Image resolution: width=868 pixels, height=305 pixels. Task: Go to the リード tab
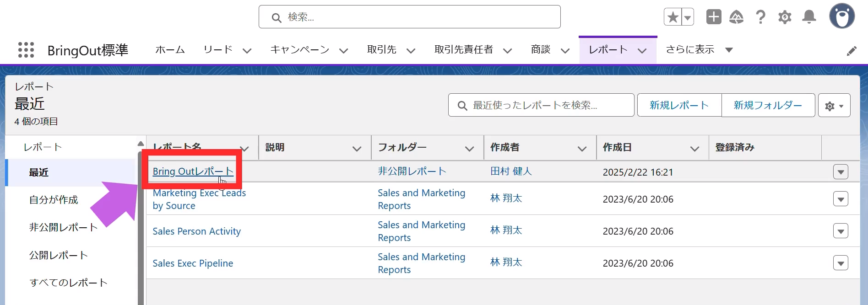(x=218, y=50)
